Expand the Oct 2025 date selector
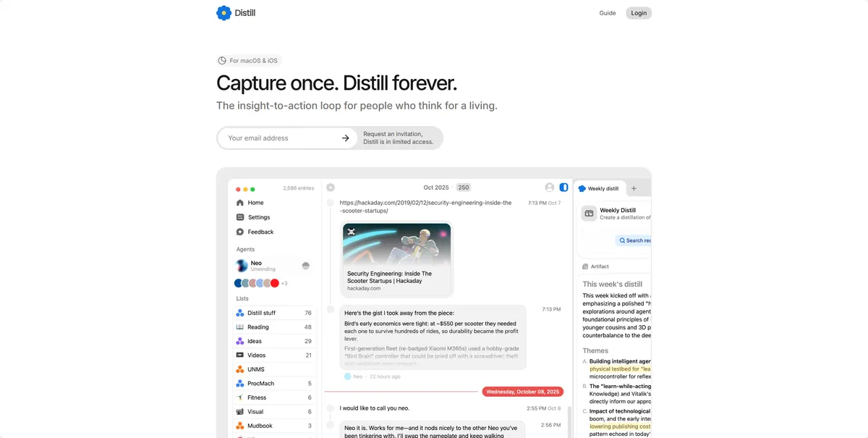Screen dimensions: 868x438 click(436, 188)
